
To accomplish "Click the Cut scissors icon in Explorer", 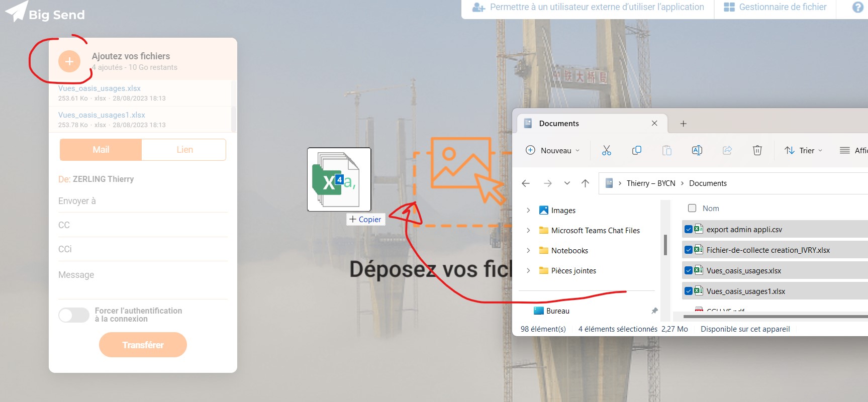I will point(607,150).
